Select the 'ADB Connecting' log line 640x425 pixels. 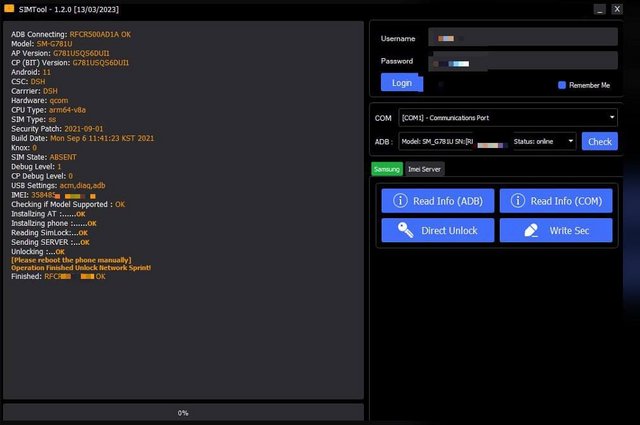tap(71, 34)
